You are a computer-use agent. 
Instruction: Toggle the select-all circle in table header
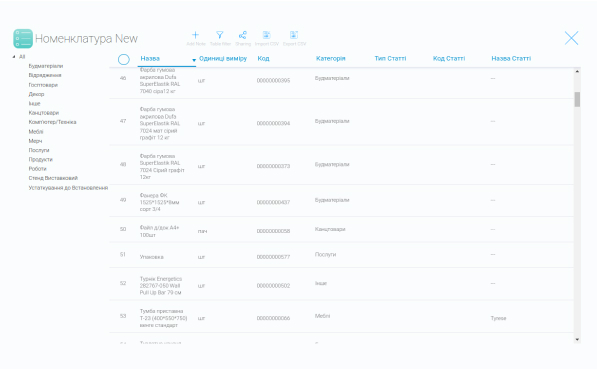pyautogui.click(x=124, y=59)
